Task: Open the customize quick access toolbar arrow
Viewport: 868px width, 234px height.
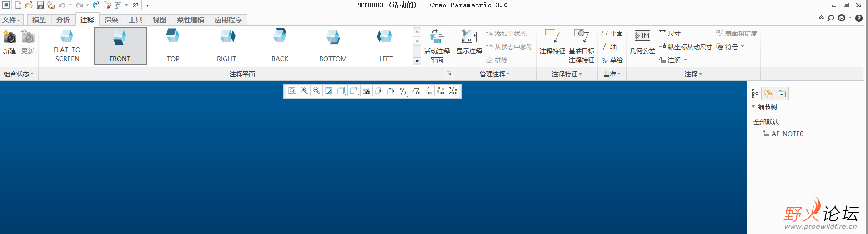Action: (147, 5)
